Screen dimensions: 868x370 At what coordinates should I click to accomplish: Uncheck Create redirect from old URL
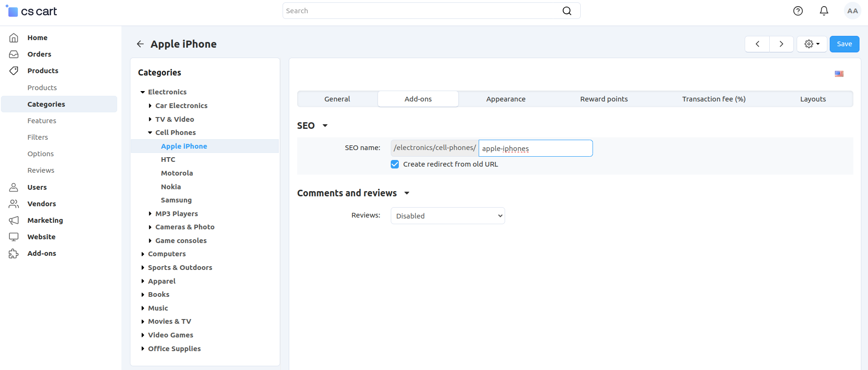point(395,164)
